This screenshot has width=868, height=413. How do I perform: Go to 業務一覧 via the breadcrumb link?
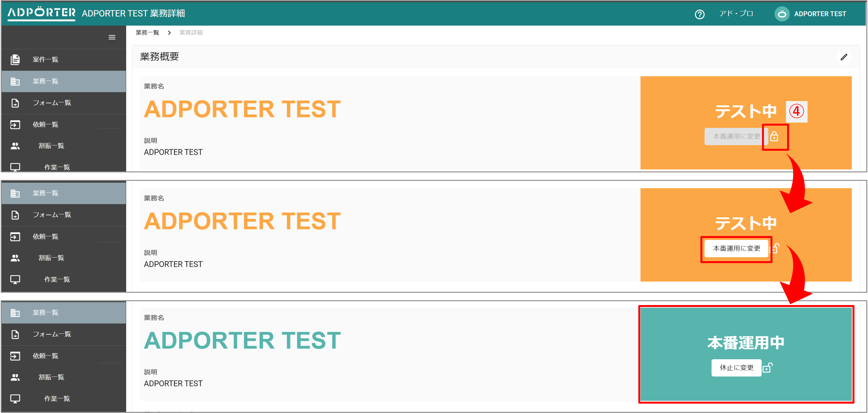(x=147, y=33)
